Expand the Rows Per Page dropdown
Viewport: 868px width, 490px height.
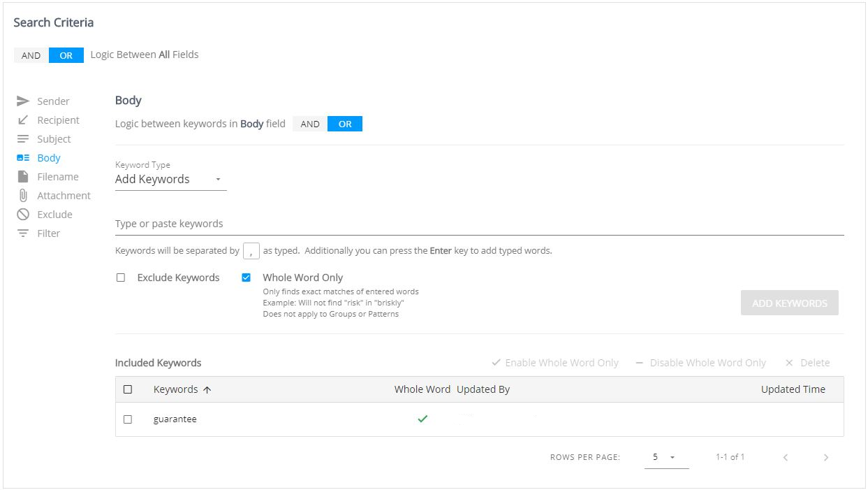pos(665,457)
